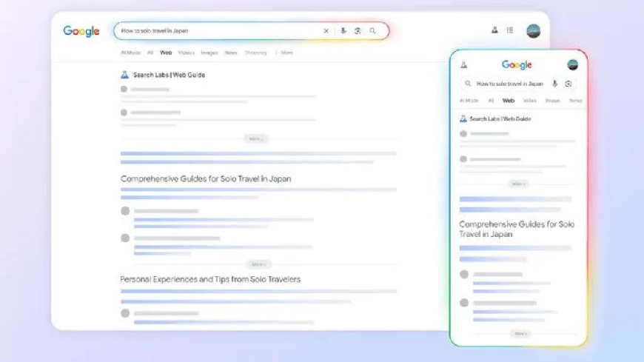Click Search Labs flask beside Web Guide on desktop

coord(125,75)
